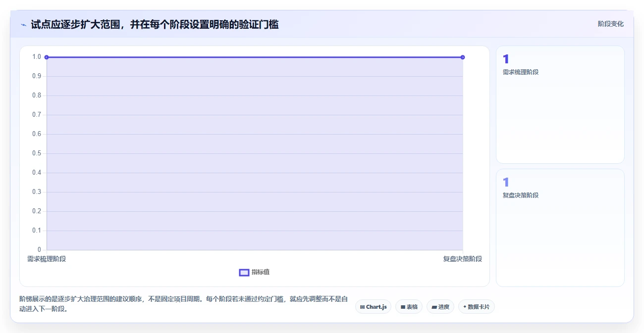Open the 数据卡片 chip
Screen dimensions: 644x333
click(x=477, y=307)
